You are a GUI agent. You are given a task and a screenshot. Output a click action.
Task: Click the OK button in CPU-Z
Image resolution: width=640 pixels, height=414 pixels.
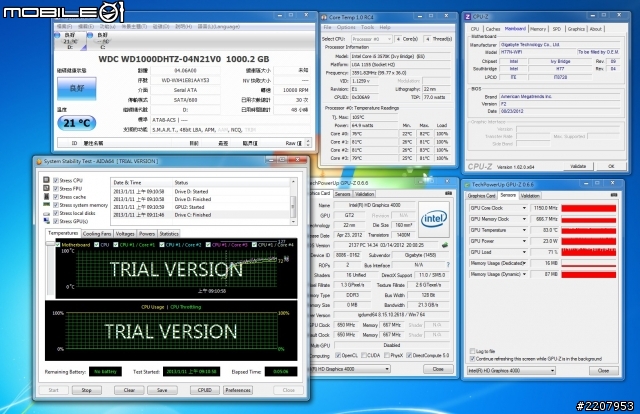(611, 166)
